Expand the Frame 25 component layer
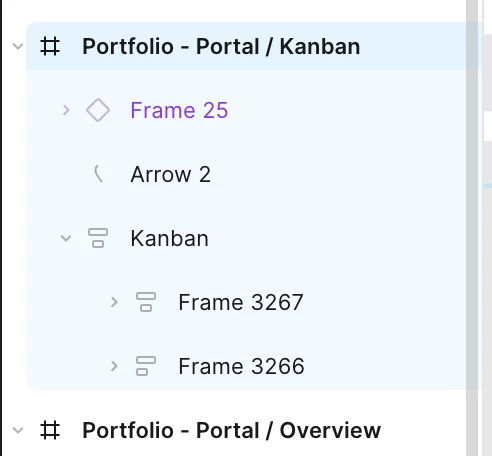This screenshot has width=492, height=456. 66,110
